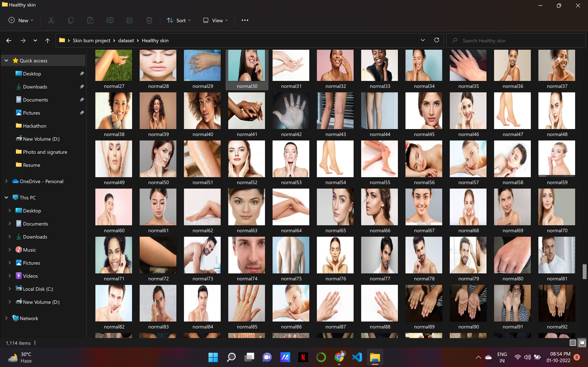Screen dimensions: 588x367
Task: Click the Share icon in toolbar
Action: (x=129, y=20)
